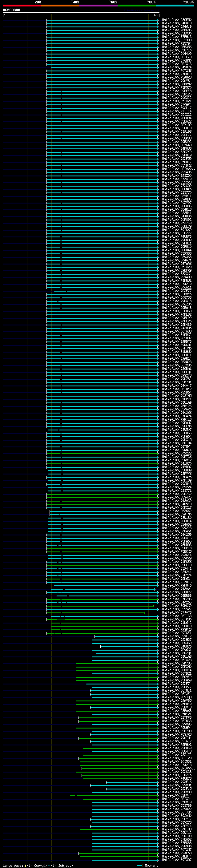Screen dimensions: 197x868
Task: Click the red 20% identity color segment
Action: tap(22, 6)
